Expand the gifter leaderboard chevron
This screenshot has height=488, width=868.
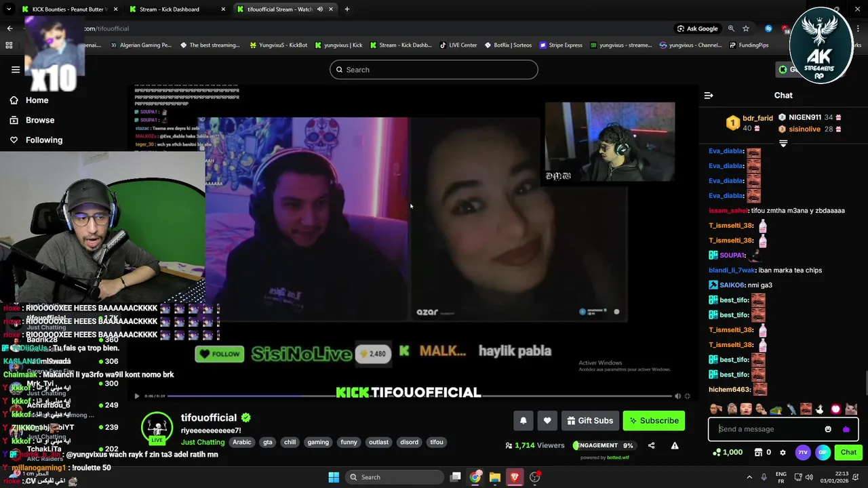tap(783, 143)
